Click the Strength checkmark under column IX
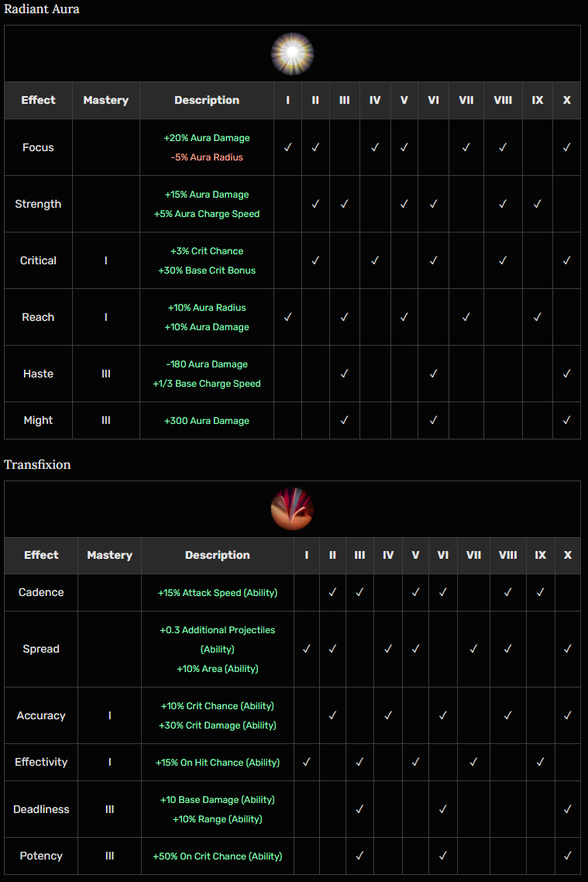 tap(538, 204)
